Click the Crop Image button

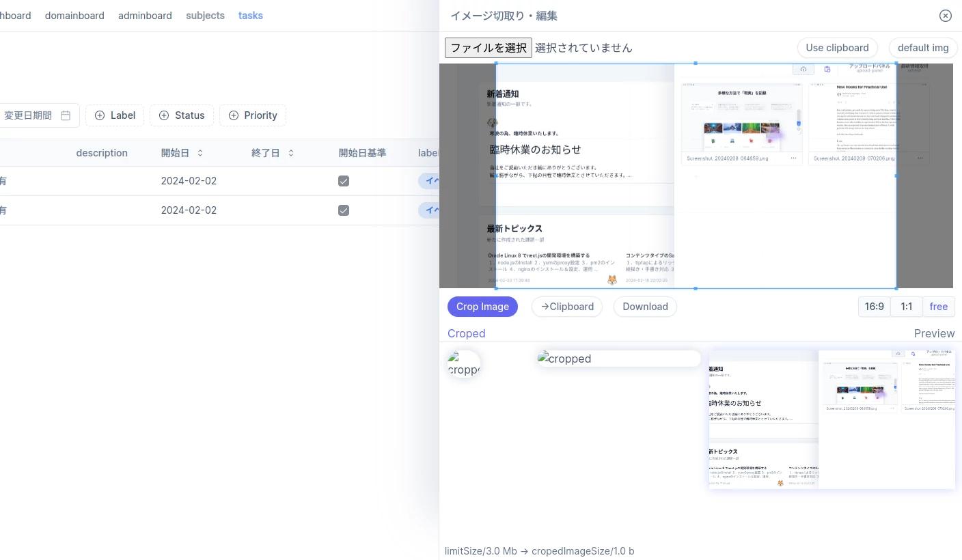click(482, 307)
